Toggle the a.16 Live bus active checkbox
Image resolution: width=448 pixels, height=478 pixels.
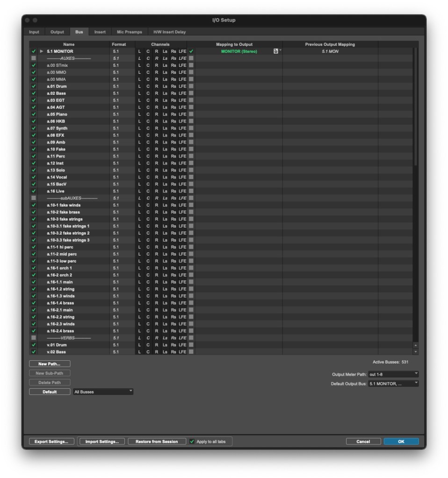[34, 191]
